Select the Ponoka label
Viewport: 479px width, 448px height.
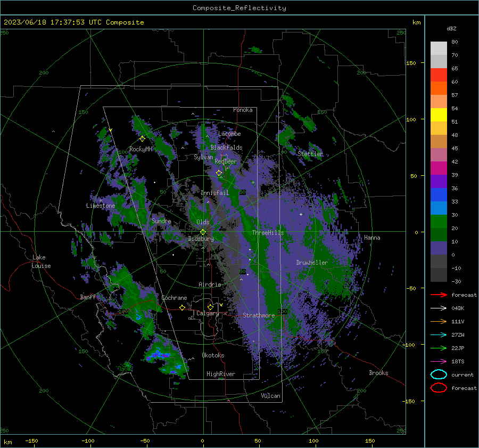coord(243,110)
